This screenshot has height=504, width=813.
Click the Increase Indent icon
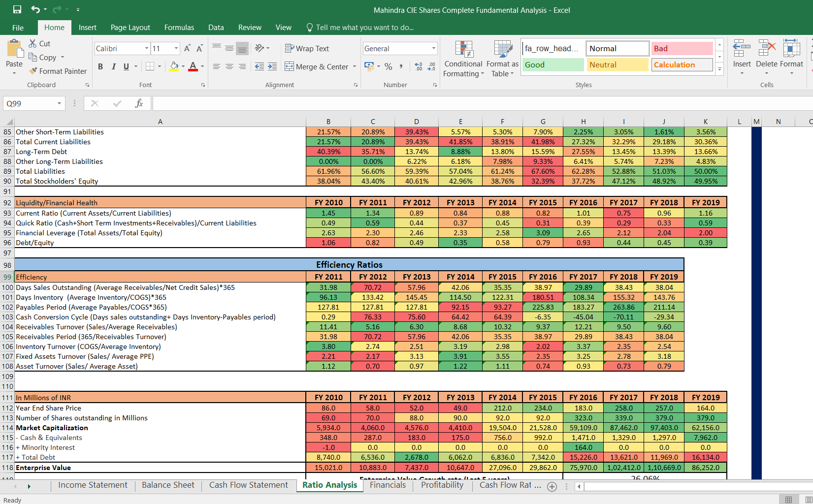pos(272,66)
